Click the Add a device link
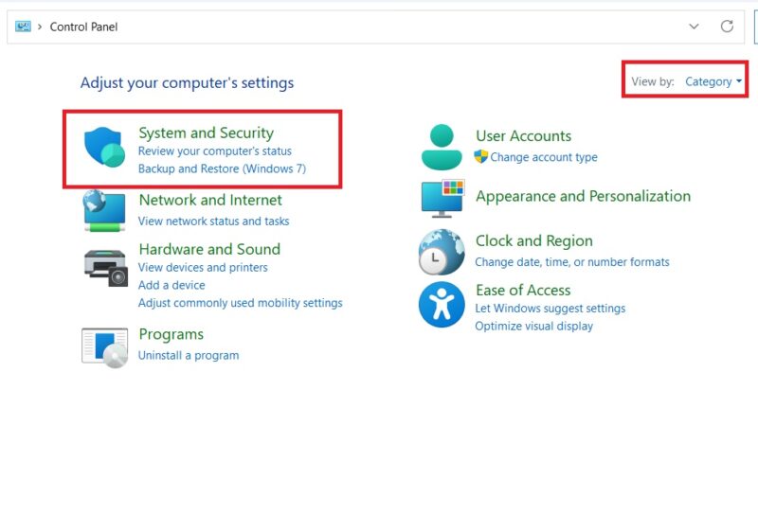The height and width of the screenshot is (532, 758). (171, 285)
